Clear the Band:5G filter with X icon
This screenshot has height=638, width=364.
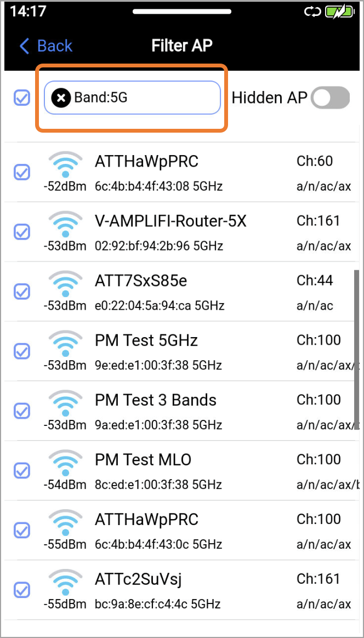pyautogui.click(x=61, y=98)
